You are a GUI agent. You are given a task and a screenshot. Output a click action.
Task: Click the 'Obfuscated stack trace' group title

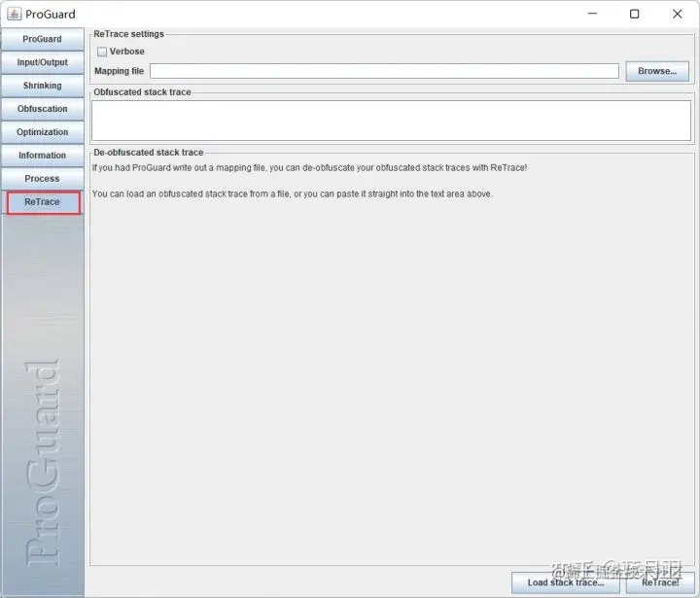[142, 92]
